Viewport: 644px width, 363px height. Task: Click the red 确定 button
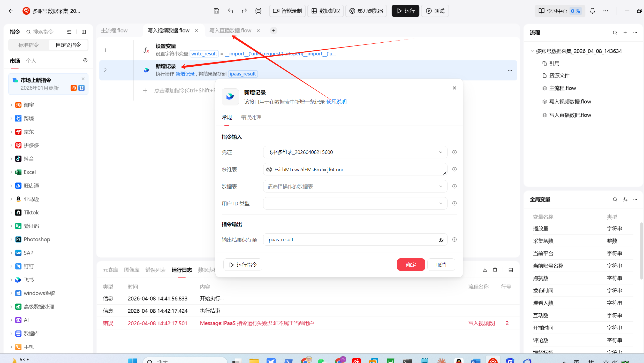click(411, 265)
